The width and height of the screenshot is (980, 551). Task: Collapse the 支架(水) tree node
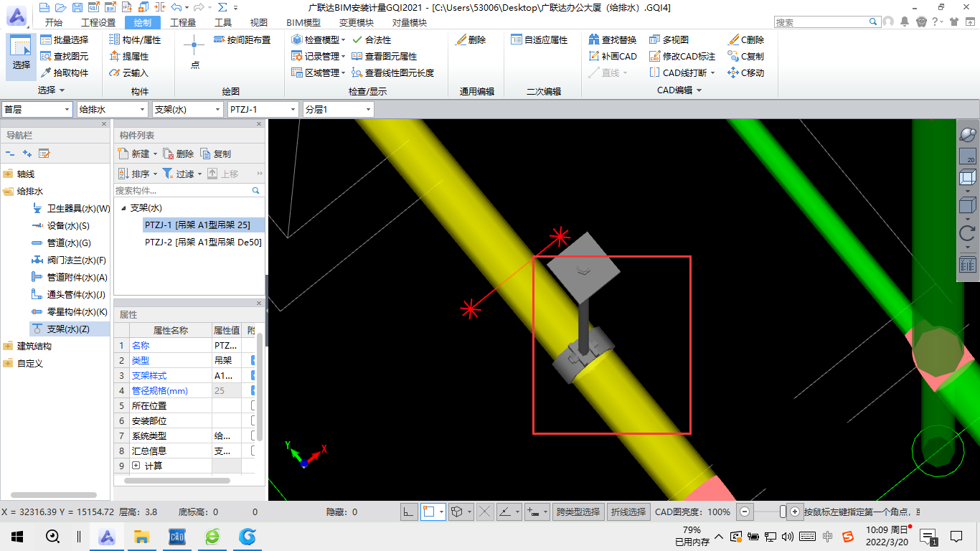[x=124, y=208]
